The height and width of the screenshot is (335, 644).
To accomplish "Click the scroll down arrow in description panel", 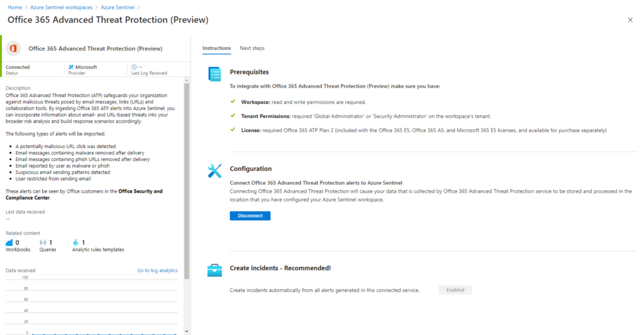I will [187, 331].
